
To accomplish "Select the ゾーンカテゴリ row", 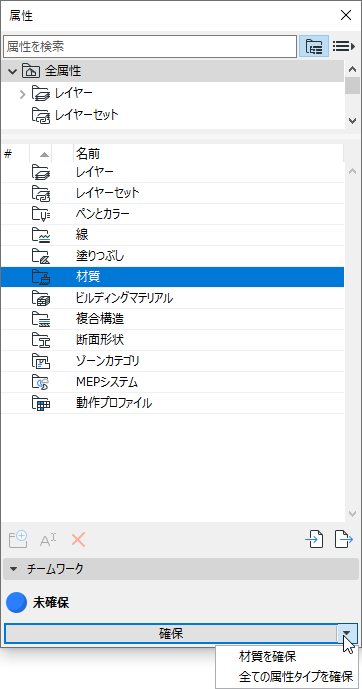I will click(x=172, y=362).
